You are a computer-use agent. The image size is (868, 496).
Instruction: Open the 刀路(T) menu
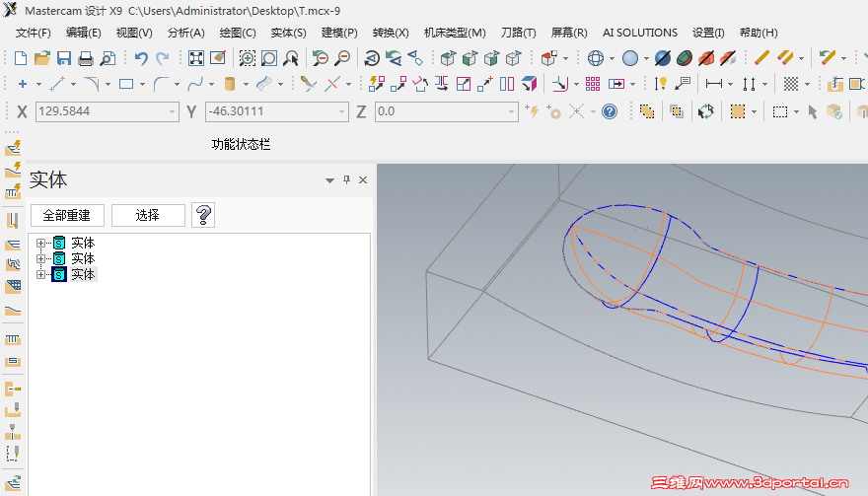click(518, 33)
